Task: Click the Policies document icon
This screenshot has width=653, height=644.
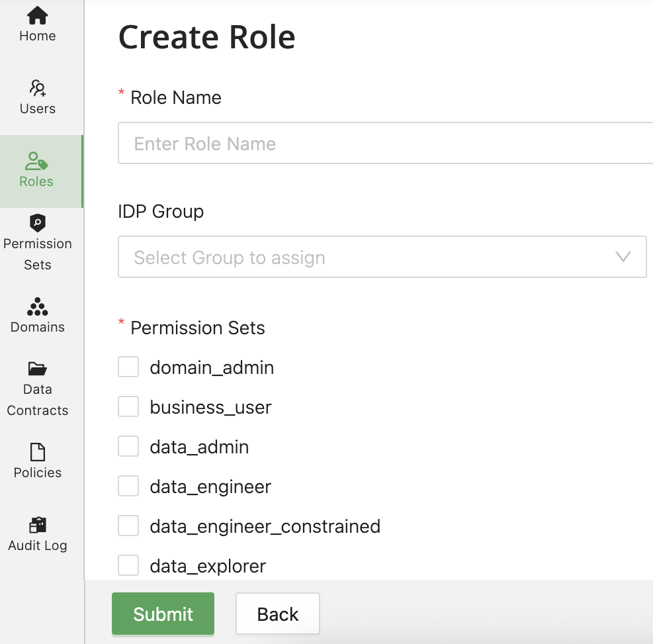Action: tap(36, 452)
